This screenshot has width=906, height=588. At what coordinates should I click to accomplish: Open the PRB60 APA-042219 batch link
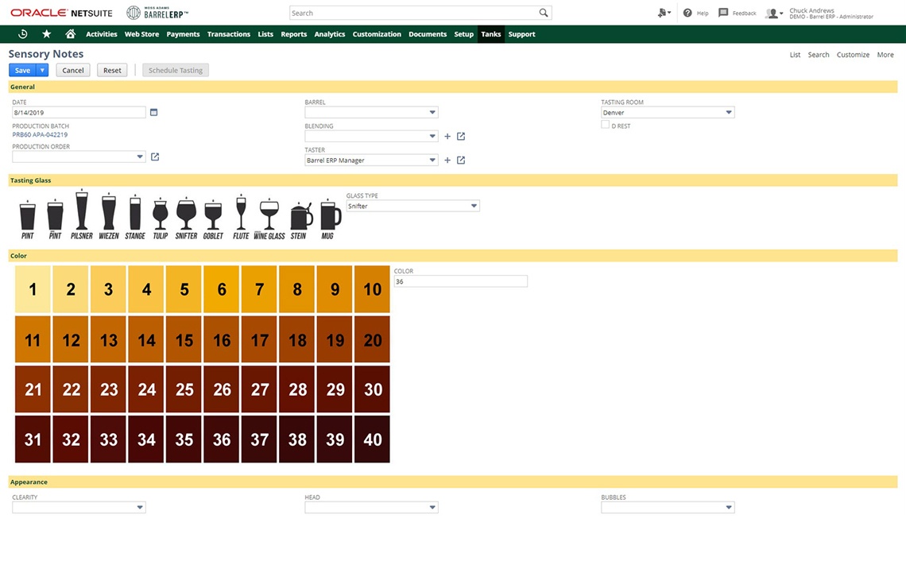click(x=40, y=135)
